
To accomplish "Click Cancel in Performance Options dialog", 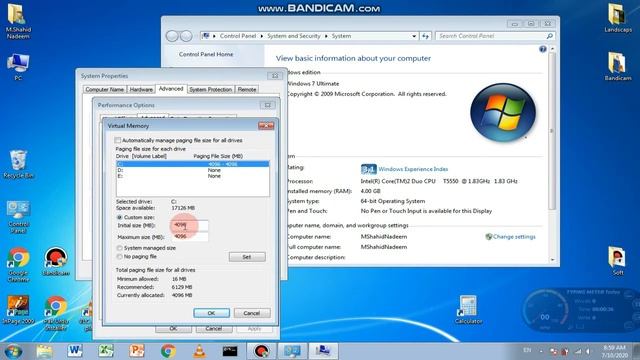I will pos(213,329).
